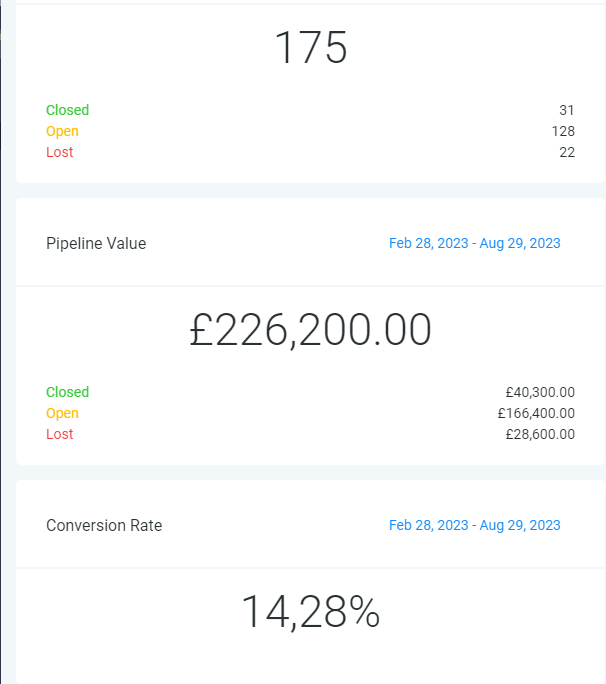The width and height of the screenshot is (606, 684).
Task: Click the open count value 128
Action: [563, 131]
